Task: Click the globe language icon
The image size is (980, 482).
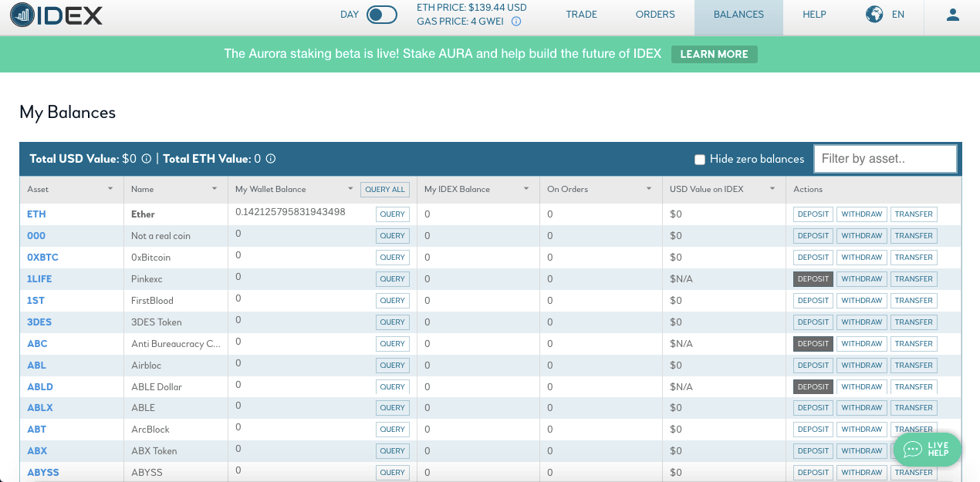Action: [x=874, y=15]
